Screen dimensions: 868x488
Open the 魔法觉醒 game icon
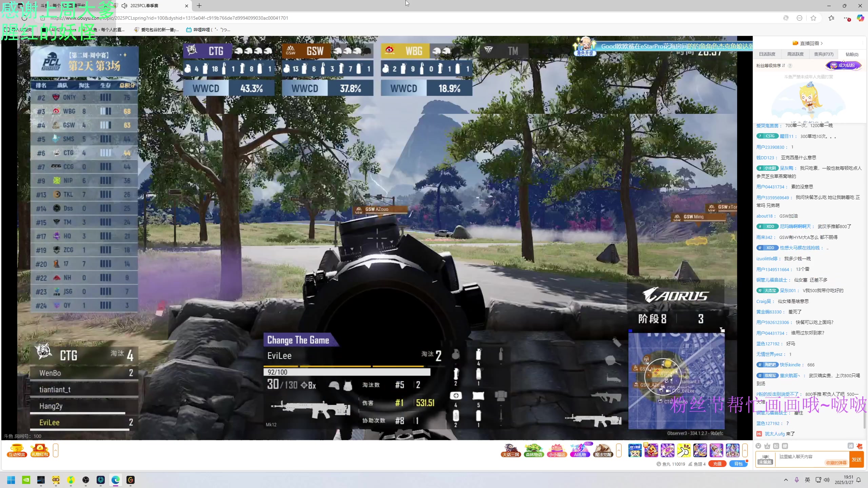(603, 450)
